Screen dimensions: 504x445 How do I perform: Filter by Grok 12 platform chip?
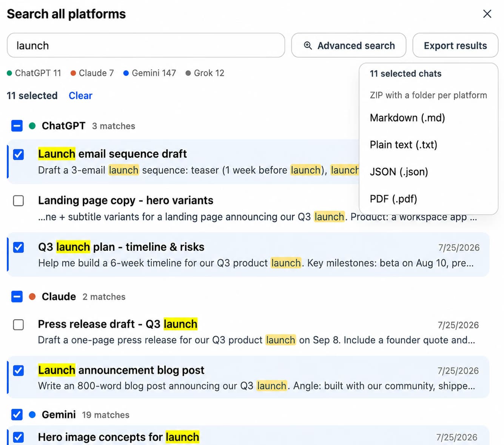(205, 73)
